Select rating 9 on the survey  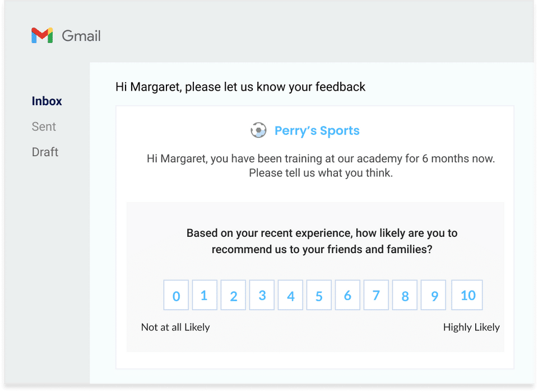[x=434, y=295]
